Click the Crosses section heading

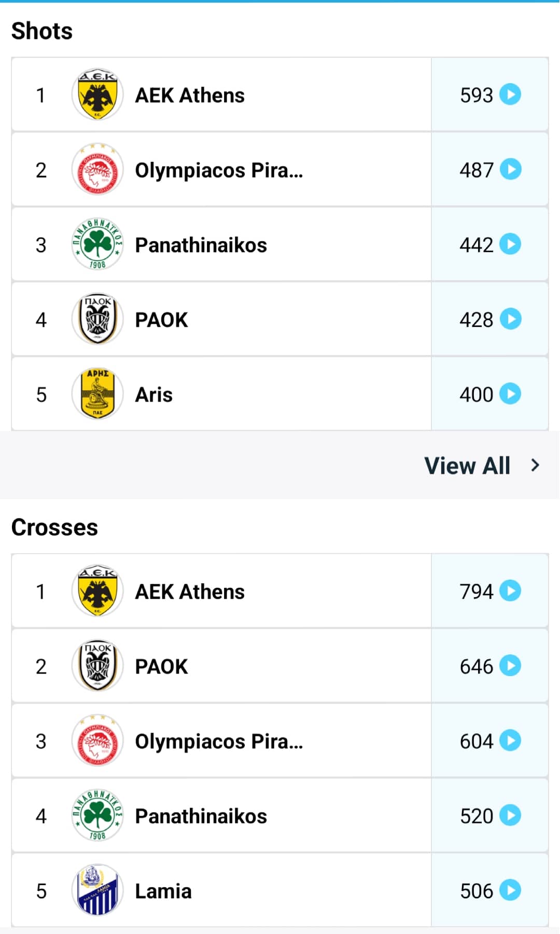pyautogui.click(x=54, y=527)
